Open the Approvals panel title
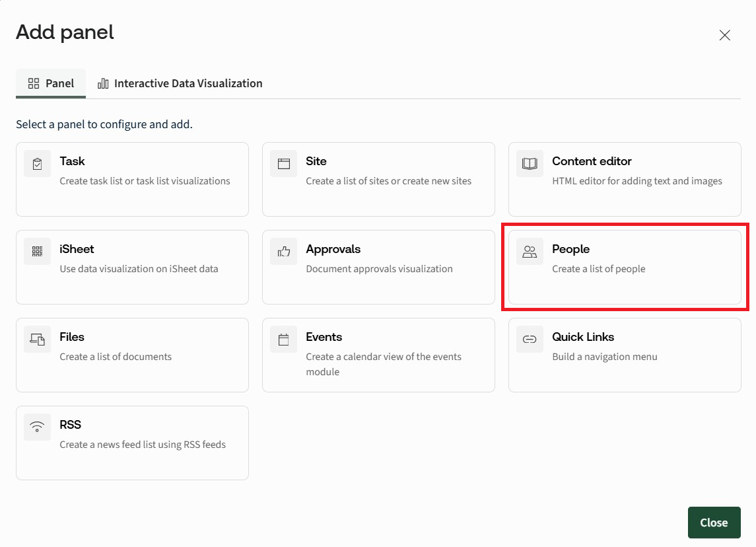 pos(333,249)
